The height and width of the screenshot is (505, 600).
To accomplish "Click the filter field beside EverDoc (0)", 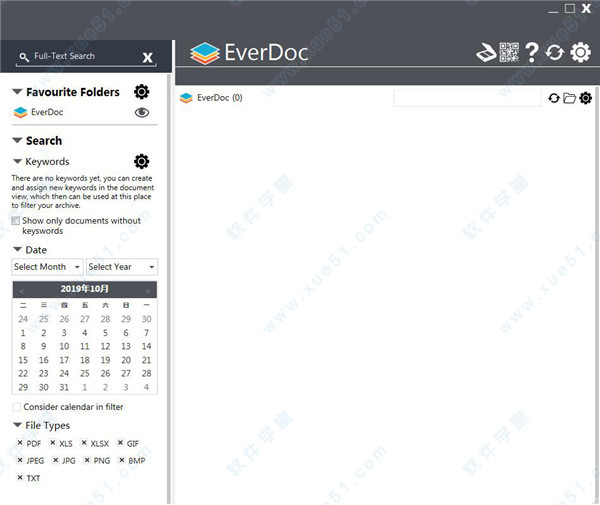I will 467,98.
